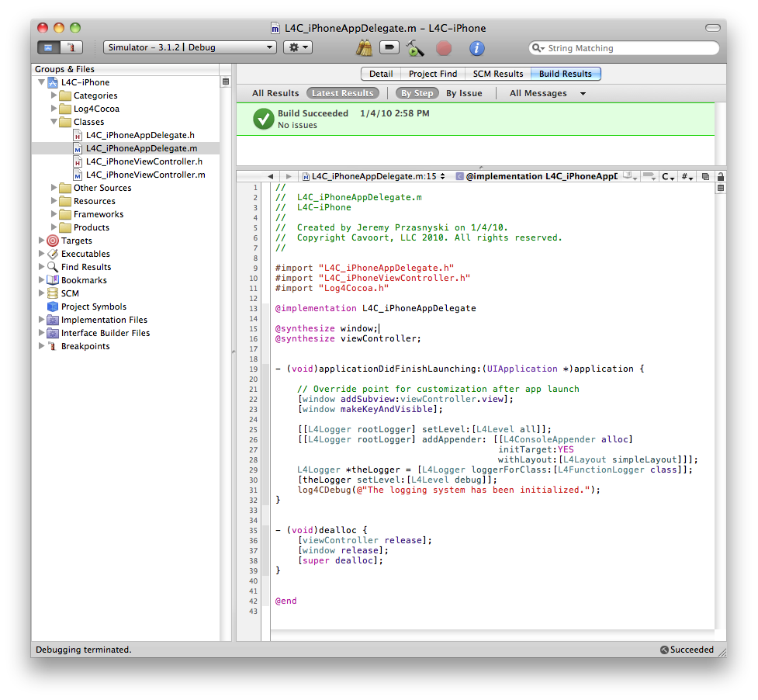758x700 pixels.
Task: Click the blue Info icon
Action: pyautogui.click(x=476, y=48)
